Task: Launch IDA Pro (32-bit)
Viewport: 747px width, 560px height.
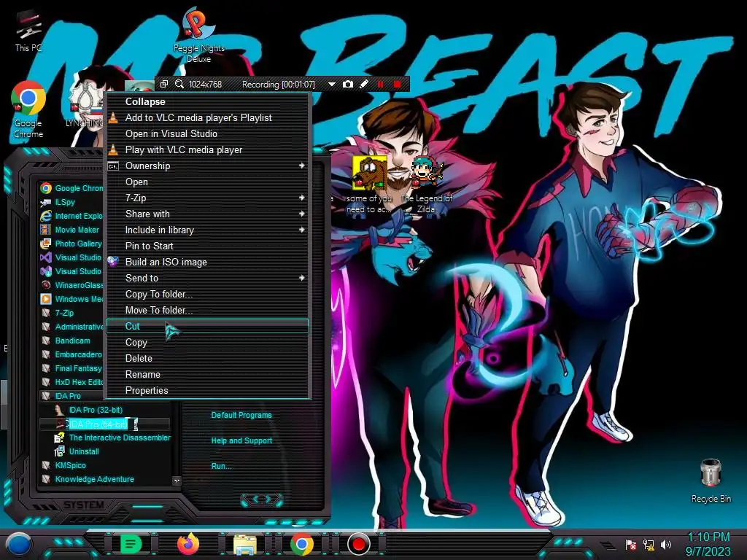Action: pos(96,410)
